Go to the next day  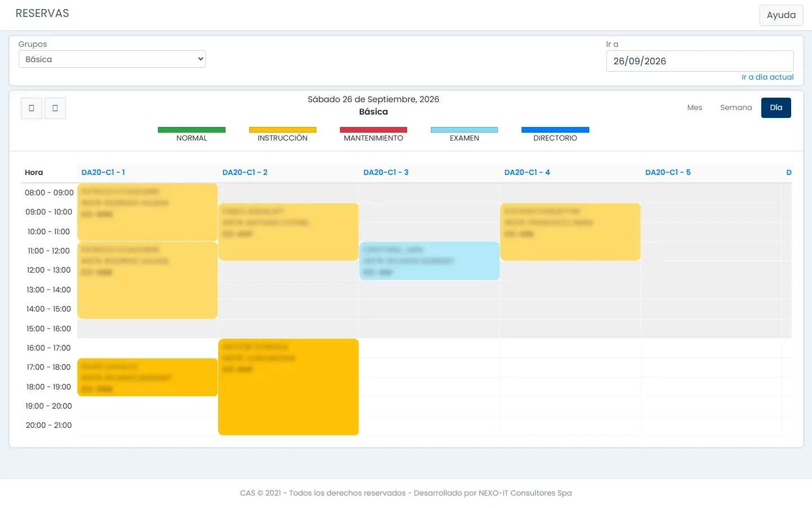[x=55, y=108]
